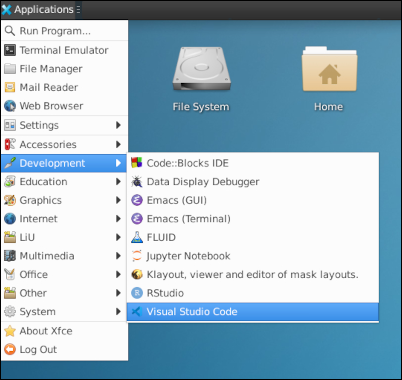The width and height of the screenshot is (402, 380).
Task: Click the FLUID flask icon
Action: click(x=137, y=237)
